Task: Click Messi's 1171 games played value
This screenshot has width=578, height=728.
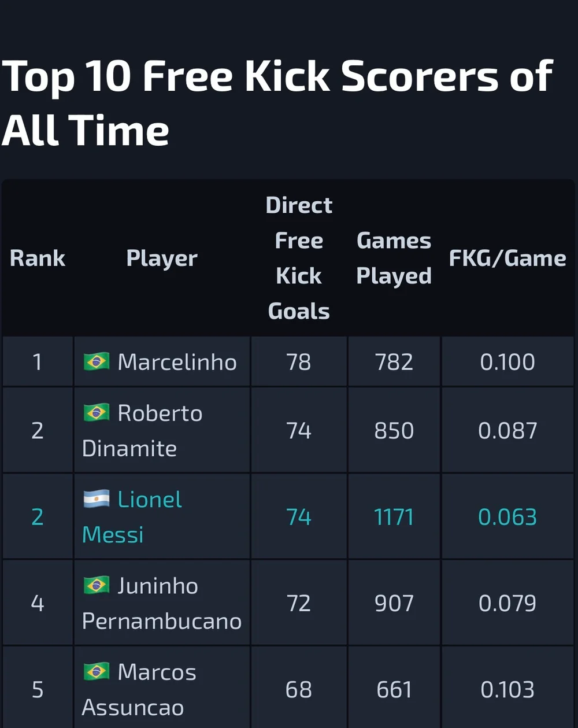Action: click(394, 516)
